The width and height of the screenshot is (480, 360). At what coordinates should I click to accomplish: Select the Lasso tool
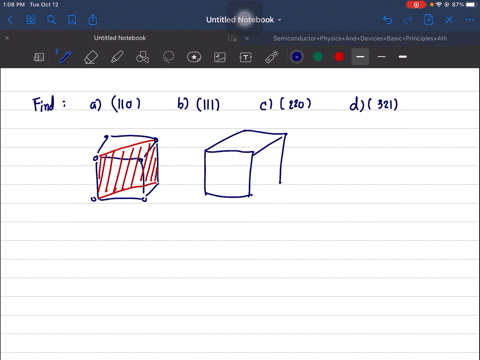point(168,57)
